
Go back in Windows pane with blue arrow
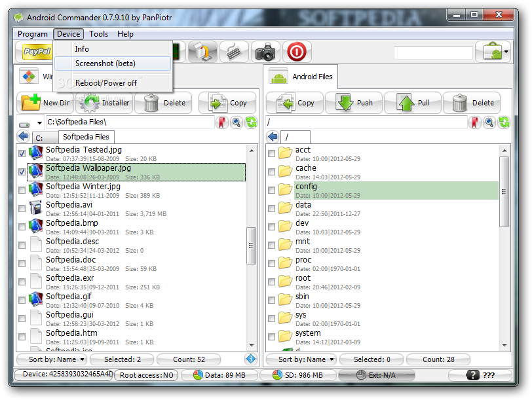(24, 137)
